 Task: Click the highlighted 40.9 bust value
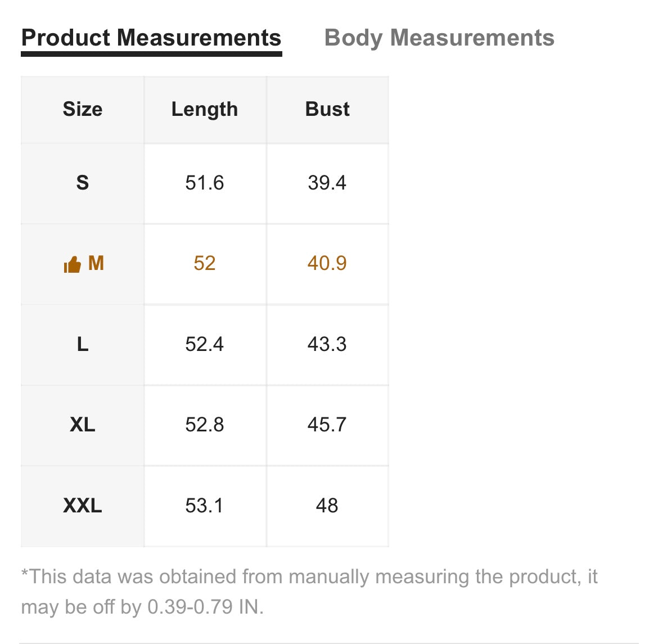pos(327,264)
